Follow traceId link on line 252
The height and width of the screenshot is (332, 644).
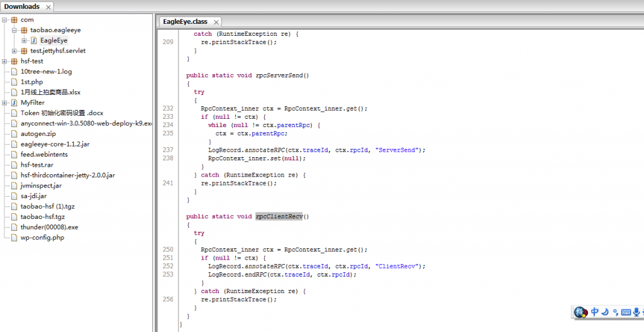coord(316,266)
